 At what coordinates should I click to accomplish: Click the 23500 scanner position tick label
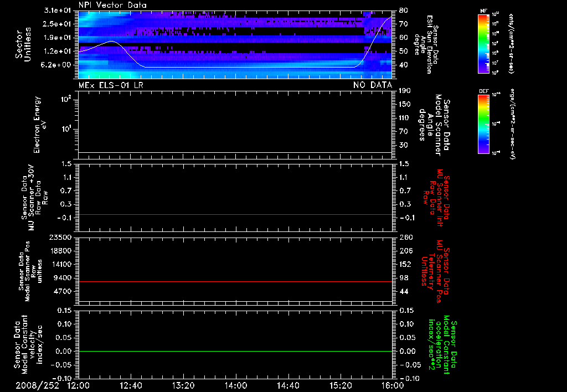click(60, 238)
